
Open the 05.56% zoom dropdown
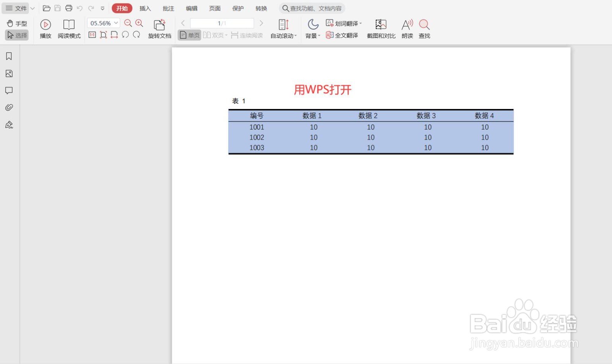click(x=103, y=23)
